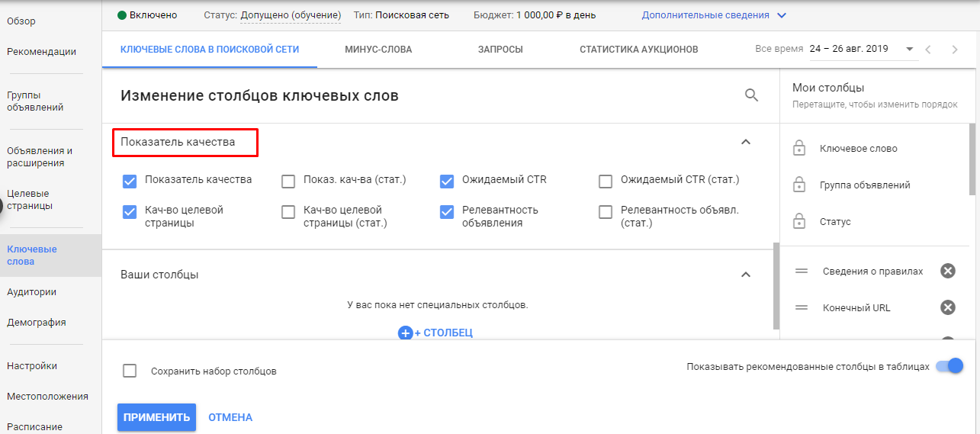Uncheck the Показатель качества checkbox
The height and width of the screenshot is (434, 980).
click(129, 181)
